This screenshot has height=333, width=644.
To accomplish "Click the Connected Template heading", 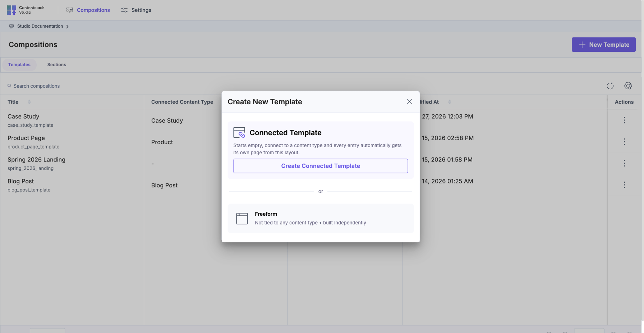I will (x=285, y=133).
